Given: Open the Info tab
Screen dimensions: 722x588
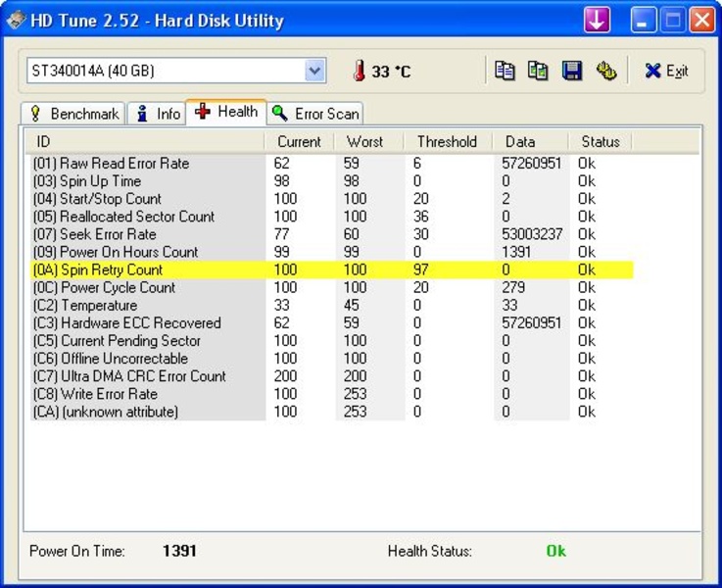Looking at the screenshot, I should pos(157,114).
